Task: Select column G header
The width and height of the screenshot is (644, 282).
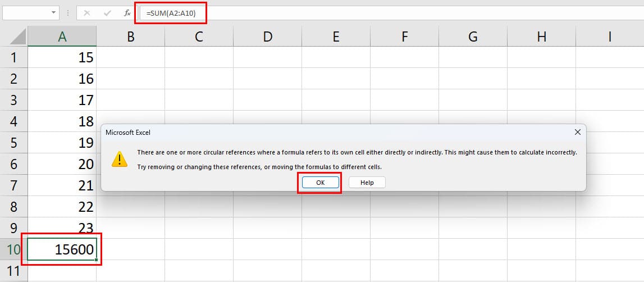Action: pyautogui.click(x=473, y=37)
